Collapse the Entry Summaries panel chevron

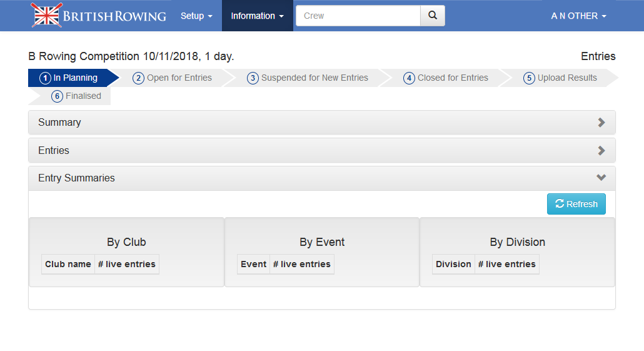coord(601,178)
